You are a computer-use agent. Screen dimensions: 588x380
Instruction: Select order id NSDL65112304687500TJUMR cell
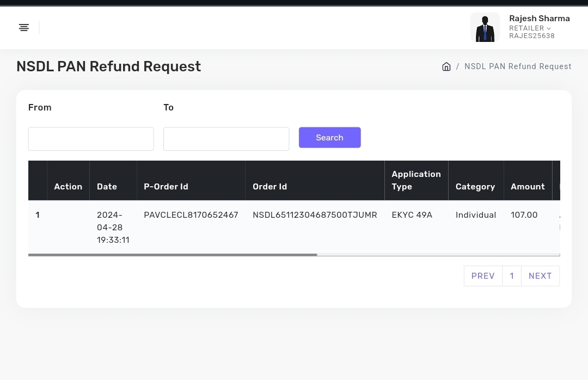pos(315,215)
